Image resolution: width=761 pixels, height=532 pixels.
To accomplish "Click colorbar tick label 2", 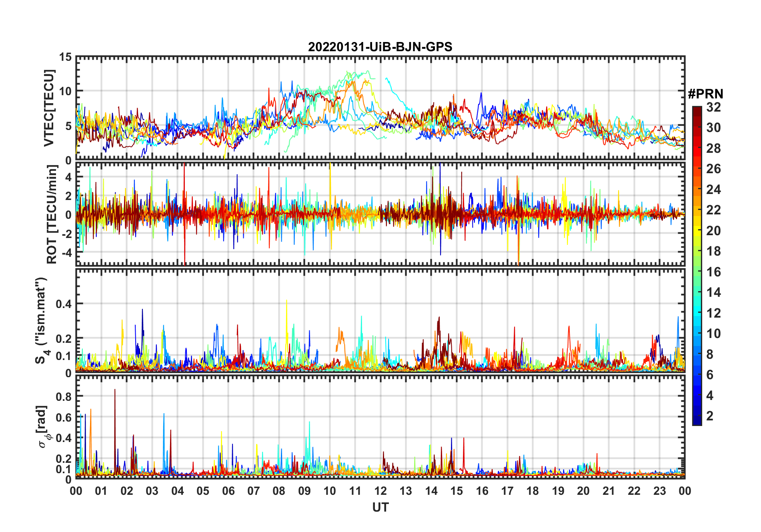I will pyautogui.click(x=710, y=416).
